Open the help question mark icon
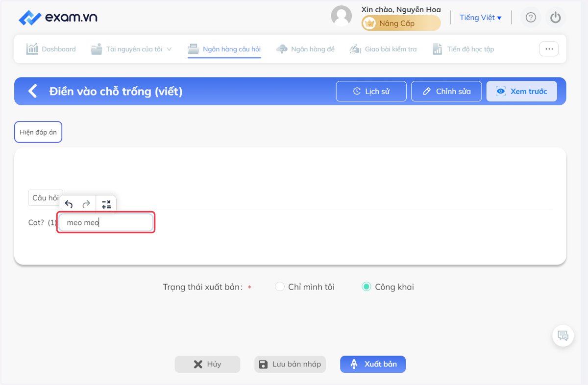588x385 pixels. [x=531, y=18]
